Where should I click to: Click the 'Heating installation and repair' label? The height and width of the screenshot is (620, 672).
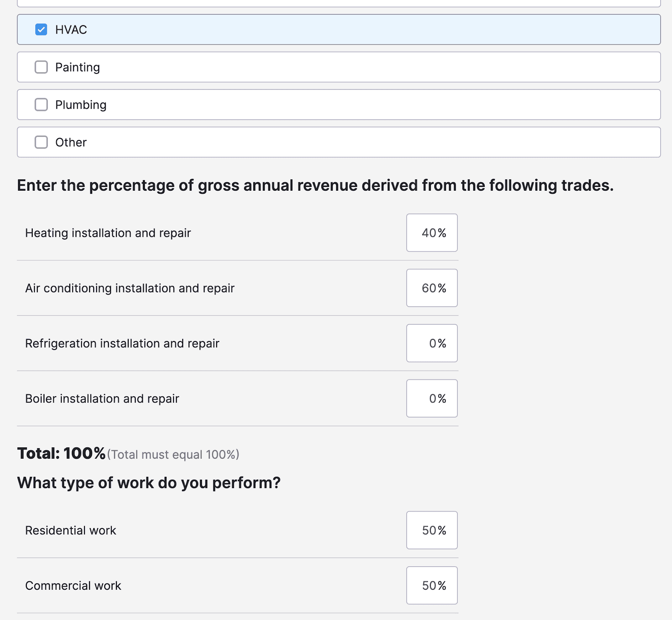click(x=108, y=233)
